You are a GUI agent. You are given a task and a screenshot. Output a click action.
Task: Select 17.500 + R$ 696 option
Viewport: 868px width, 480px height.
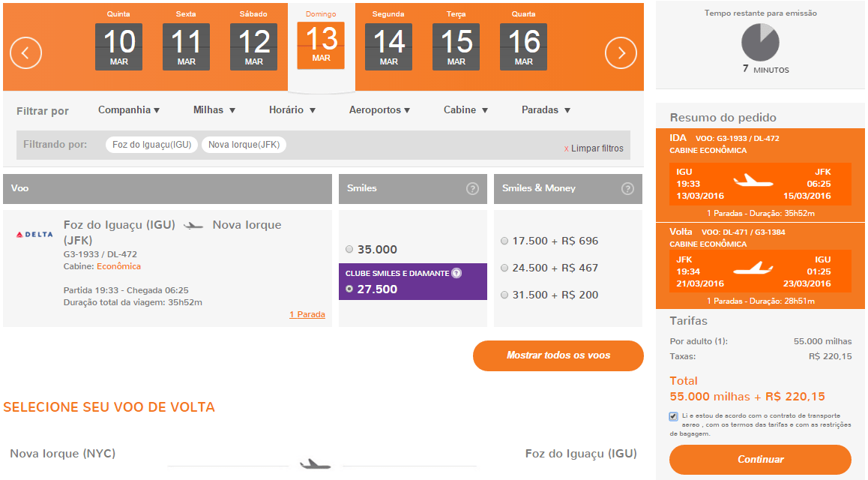504,241
